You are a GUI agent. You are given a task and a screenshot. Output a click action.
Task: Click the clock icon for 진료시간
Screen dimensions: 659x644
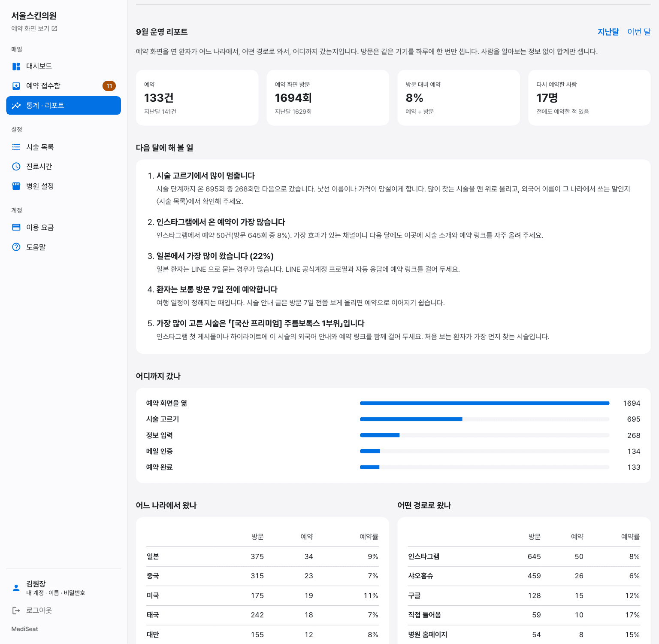pos(16,167)
